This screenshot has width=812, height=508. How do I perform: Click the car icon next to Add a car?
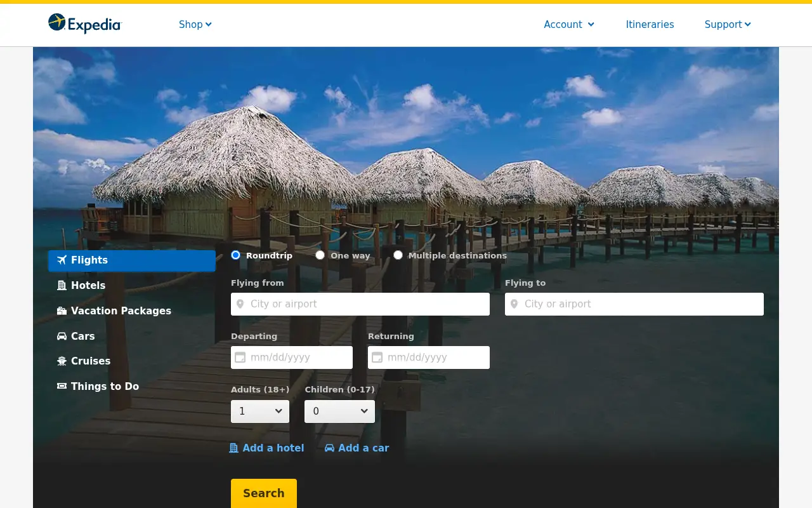pyautogui.click(x=329, y=448)
